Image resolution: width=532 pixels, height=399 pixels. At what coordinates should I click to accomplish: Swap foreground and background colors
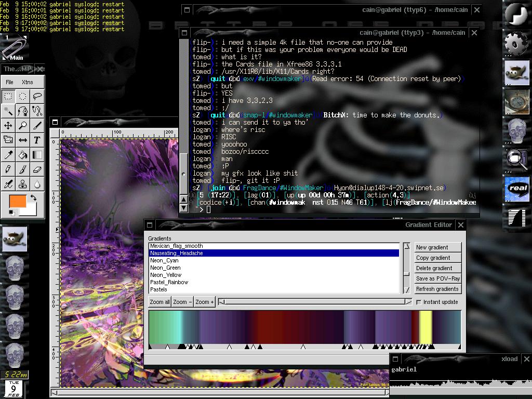pos(34,198)
